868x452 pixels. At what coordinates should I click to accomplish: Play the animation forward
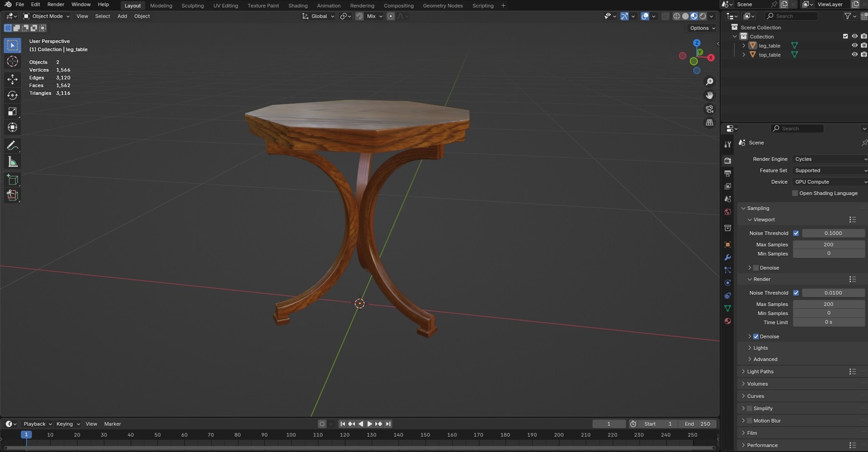[370, 424]
